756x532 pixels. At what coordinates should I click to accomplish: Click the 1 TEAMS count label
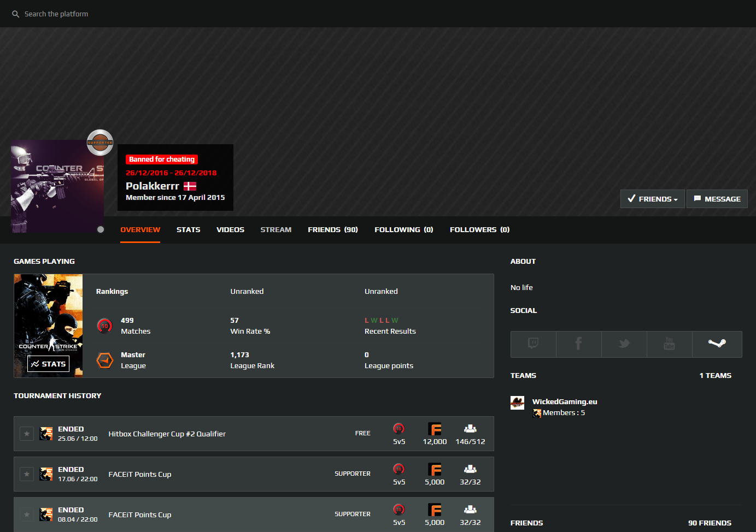point(715,376)
